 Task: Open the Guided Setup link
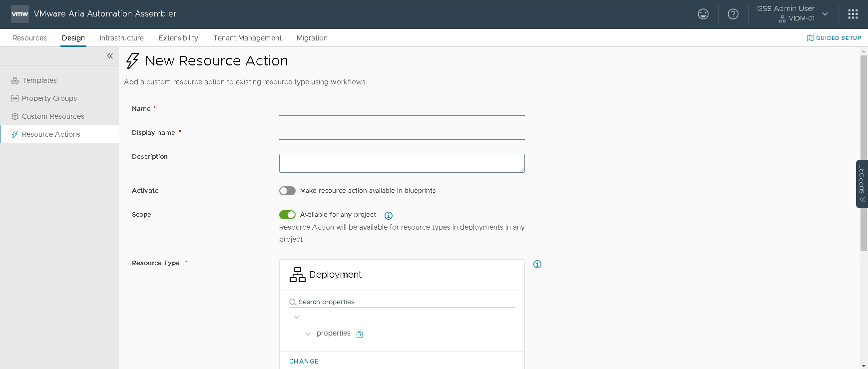click(834, 38)
